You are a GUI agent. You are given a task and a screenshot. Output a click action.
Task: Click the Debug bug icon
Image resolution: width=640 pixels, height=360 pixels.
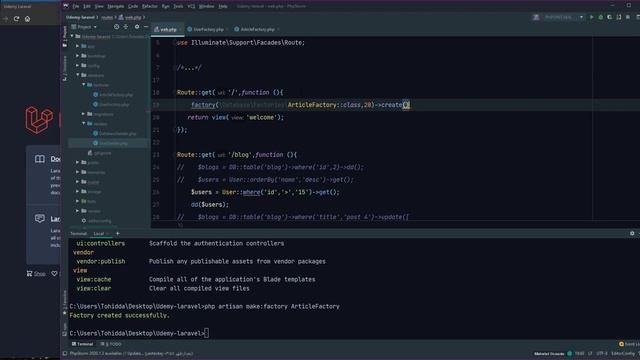point(600,17)
